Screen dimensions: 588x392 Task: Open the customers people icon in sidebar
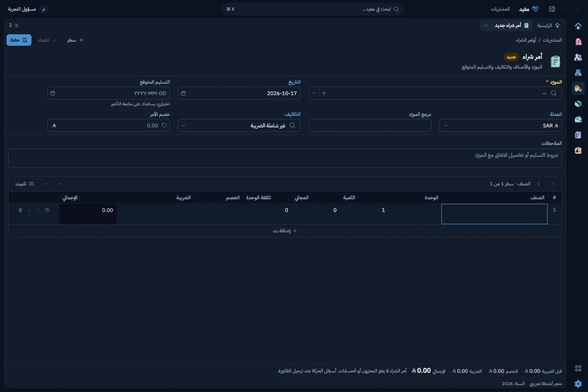pos(578,57)
